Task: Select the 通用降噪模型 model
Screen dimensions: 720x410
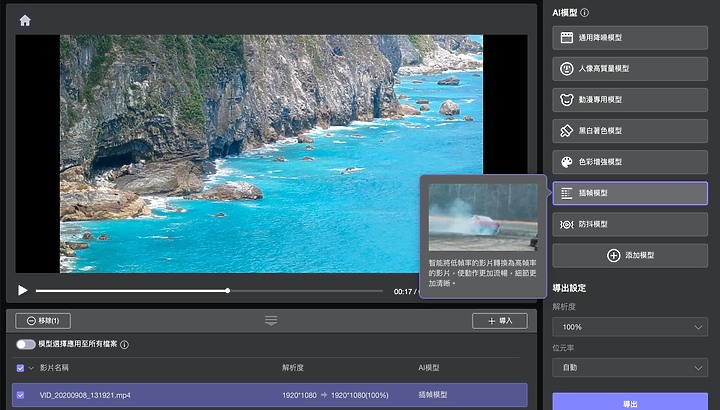Action: pos(630,38)
